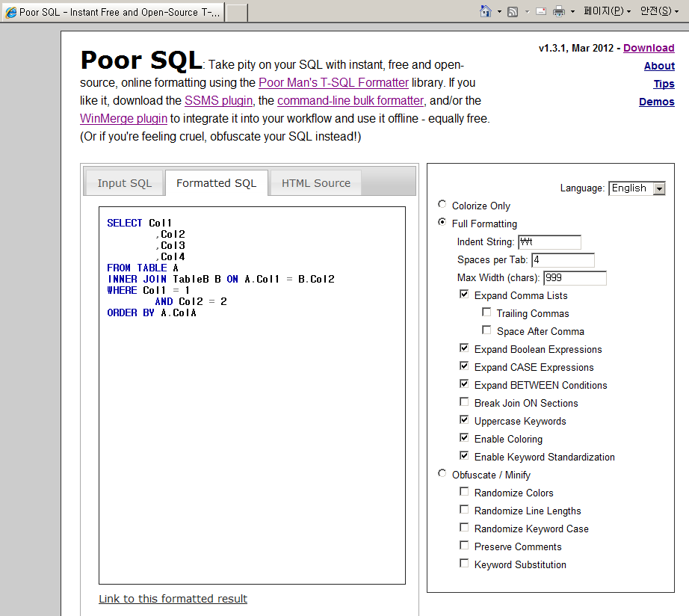Click the Internet Explorer page icon on tab
The width and height of the screenshot is (689, 616).
point(10,12)
